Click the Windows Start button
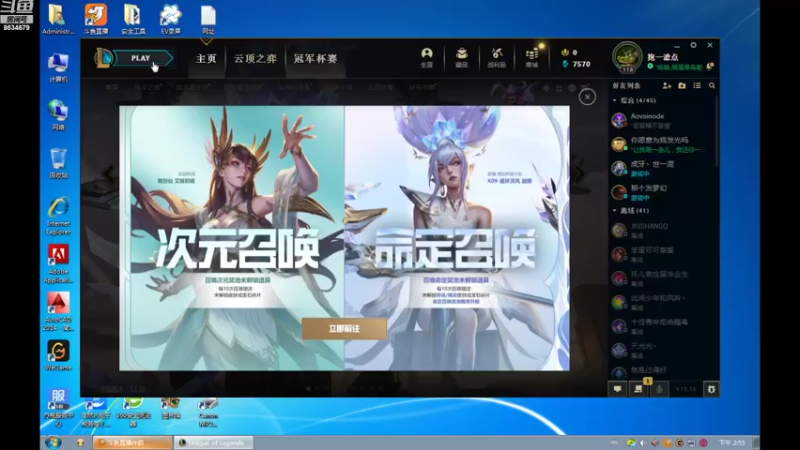The width and height of the screenshot is (800, 450). click(53, 442)
